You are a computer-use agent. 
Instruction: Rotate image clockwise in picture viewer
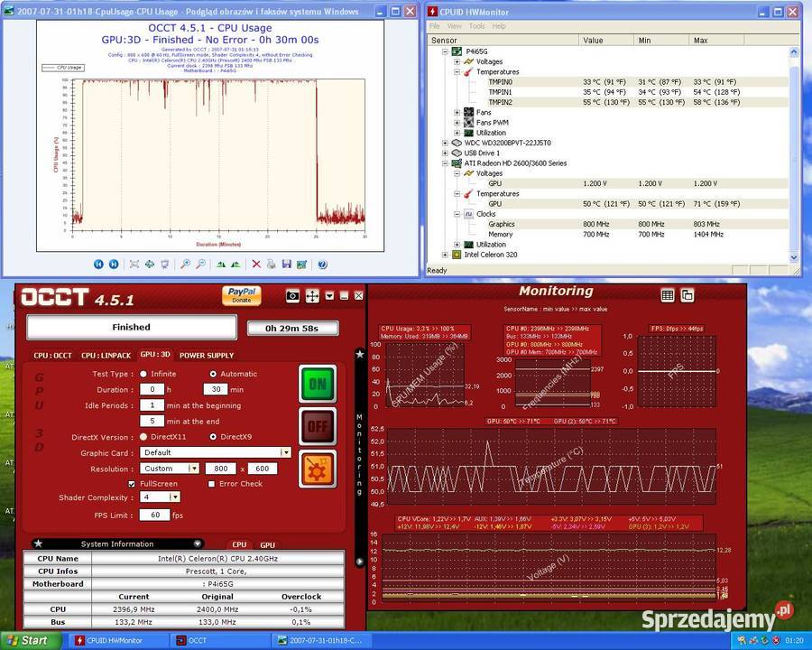click(221, 265)
